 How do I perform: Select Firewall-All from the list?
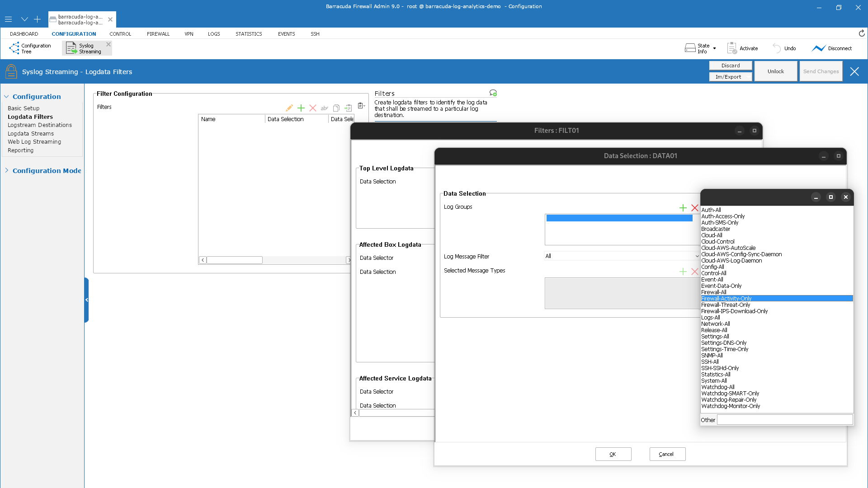pyautogui.click(x=777, y=292)
